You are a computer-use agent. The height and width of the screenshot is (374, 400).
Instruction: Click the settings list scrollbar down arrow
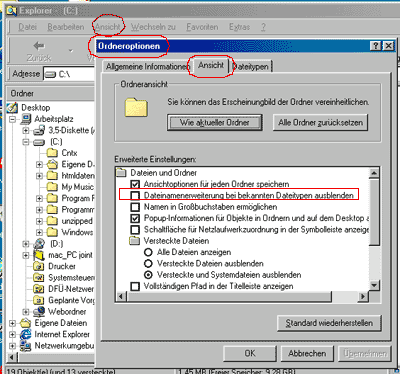(374, 285)
